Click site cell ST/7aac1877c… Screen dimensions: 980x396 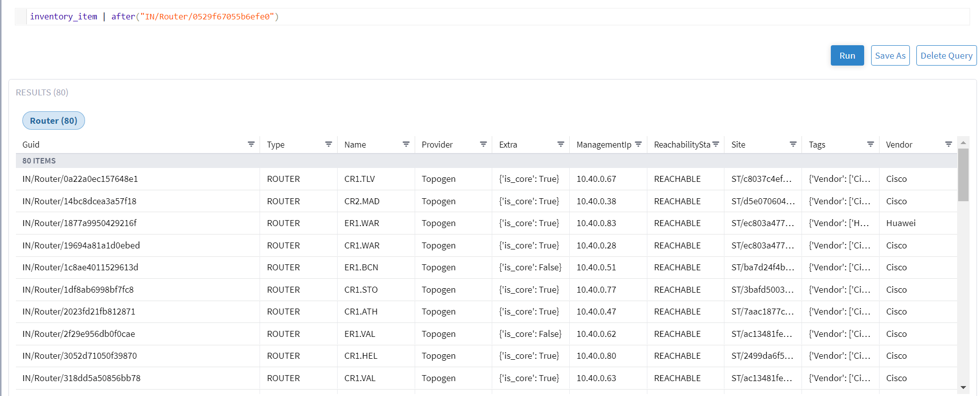(763, 312)
